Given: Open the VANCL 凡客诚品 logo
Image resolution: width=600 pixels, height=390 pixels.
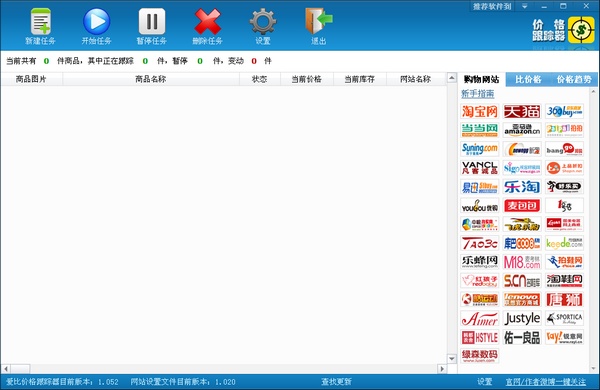Looking at the screenshot, I should pyautogui.click(x=480, y=168).
